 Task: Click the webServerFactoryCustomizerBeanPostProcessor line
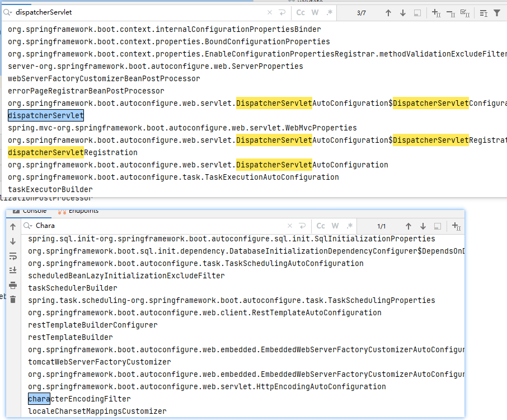pos(104,78)
